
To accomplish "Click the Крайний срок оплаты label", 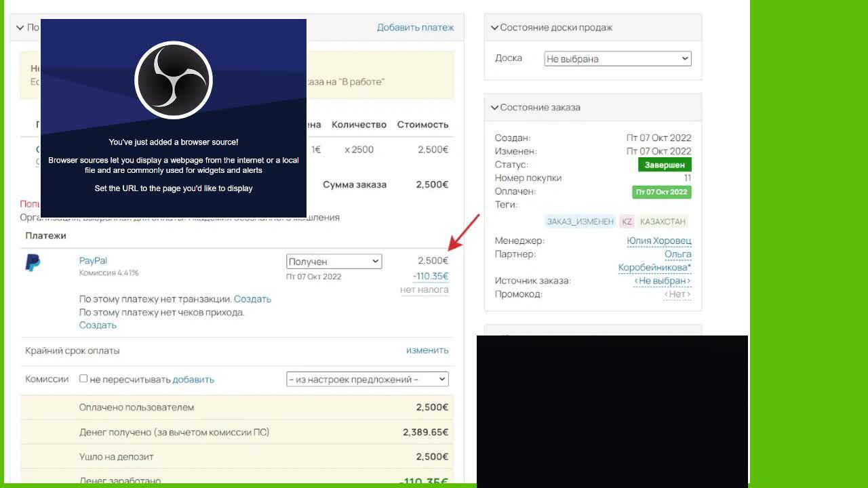I will point(73,350).
